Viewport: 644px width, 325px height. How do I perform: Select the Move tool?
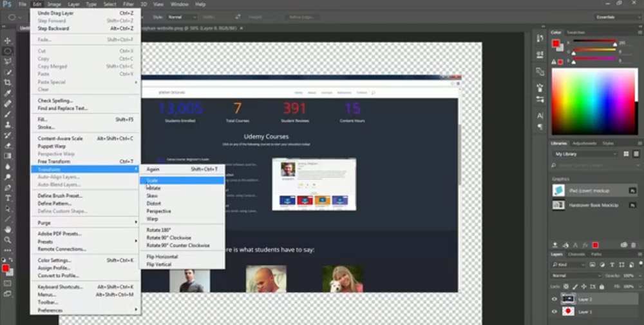click(x=8, y=40)
